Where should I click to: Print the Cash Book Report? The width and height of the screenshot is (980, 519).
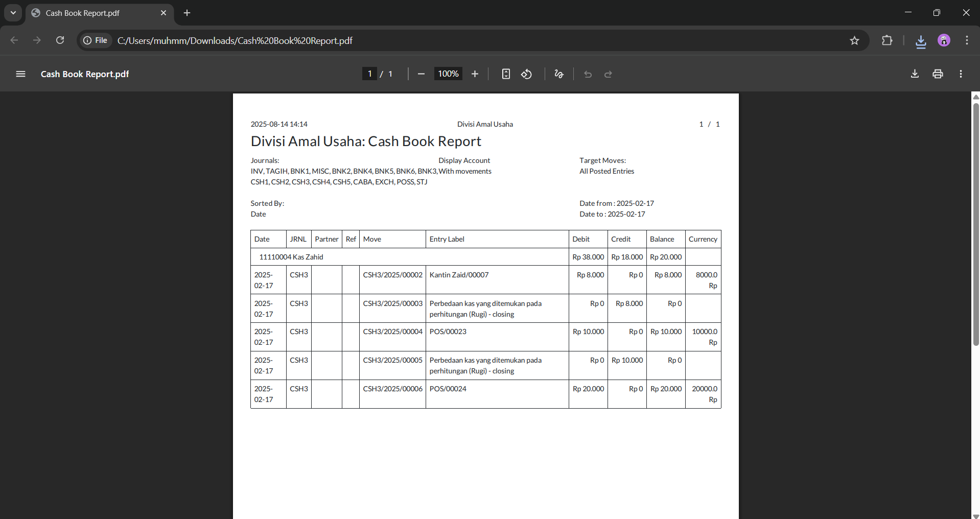tap(938, 74)
